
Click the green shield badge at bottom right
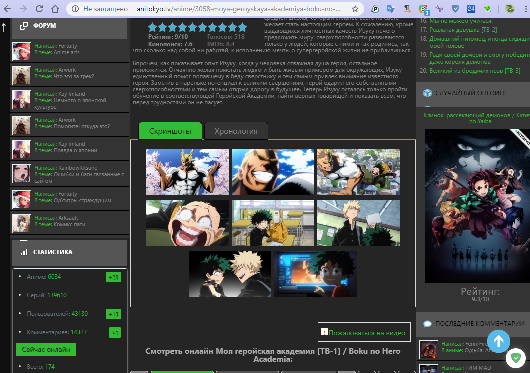click(515, 358)
